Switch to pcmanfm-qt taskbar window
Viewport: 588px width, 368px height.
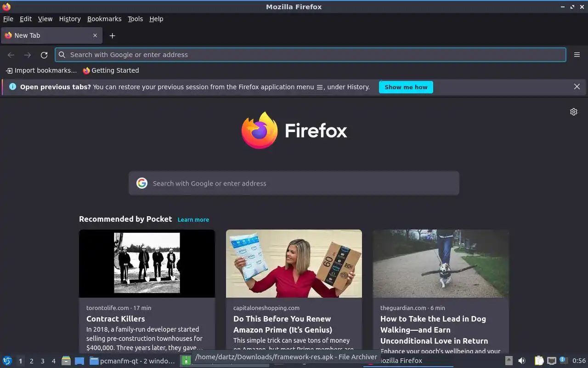[132, 361]
